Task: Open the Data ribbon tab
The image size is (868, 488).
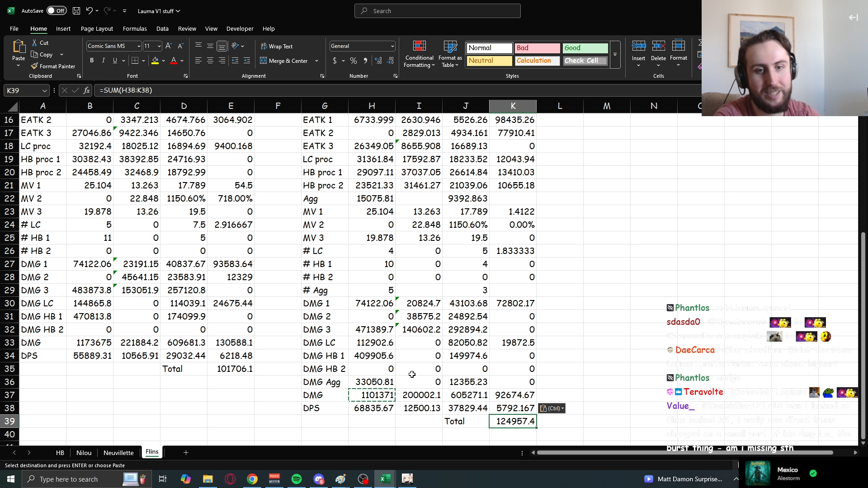Action: (x=162, y=28)
